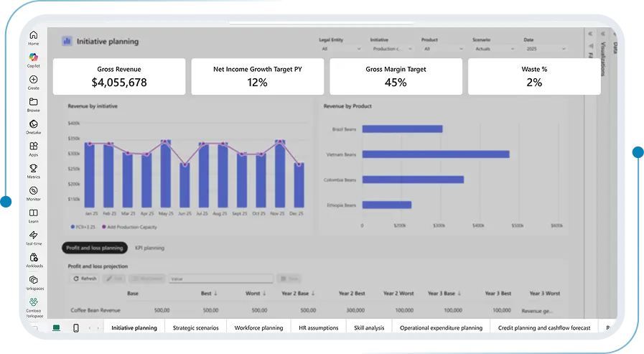Viewport: 644px width, 354px height.
Task: Sort by the Year 2 Base arrow
Action: (x=313, y=293)
